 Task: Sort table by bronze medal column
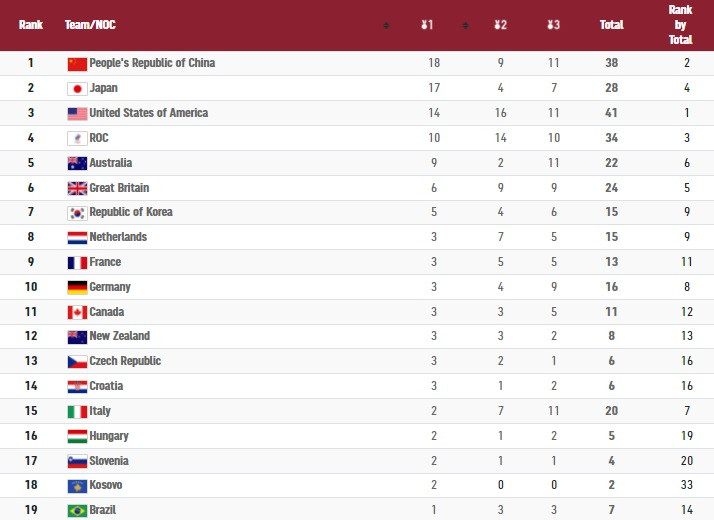click(554, 25)
